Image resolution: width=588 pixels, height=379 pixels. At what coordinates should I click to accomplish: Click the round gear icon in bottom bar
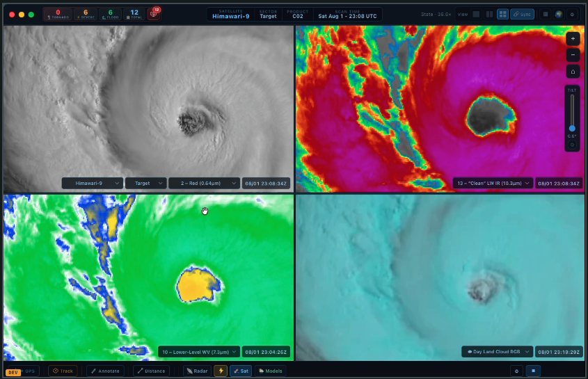516,371
